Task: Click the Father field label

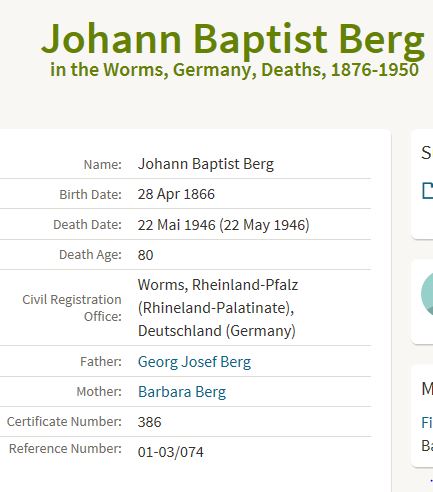Action: pyautogui.click(x=101, y=362)
